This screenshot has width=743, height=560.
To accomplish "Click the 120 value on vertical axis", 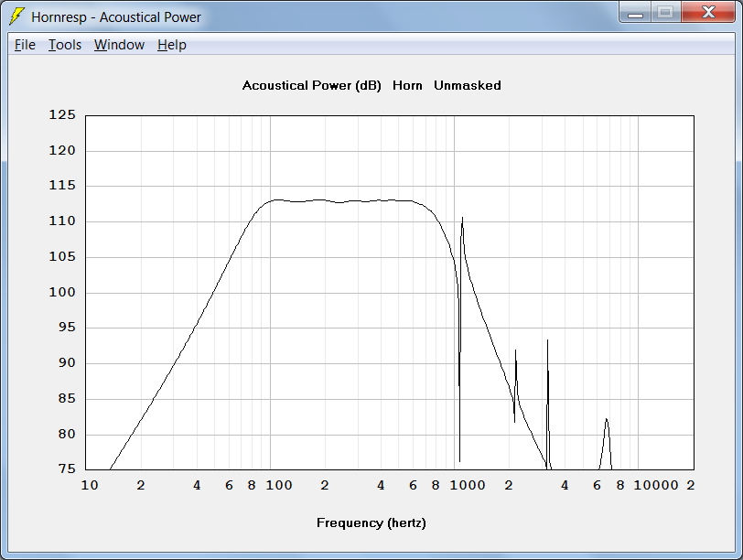I will point(62,151).
